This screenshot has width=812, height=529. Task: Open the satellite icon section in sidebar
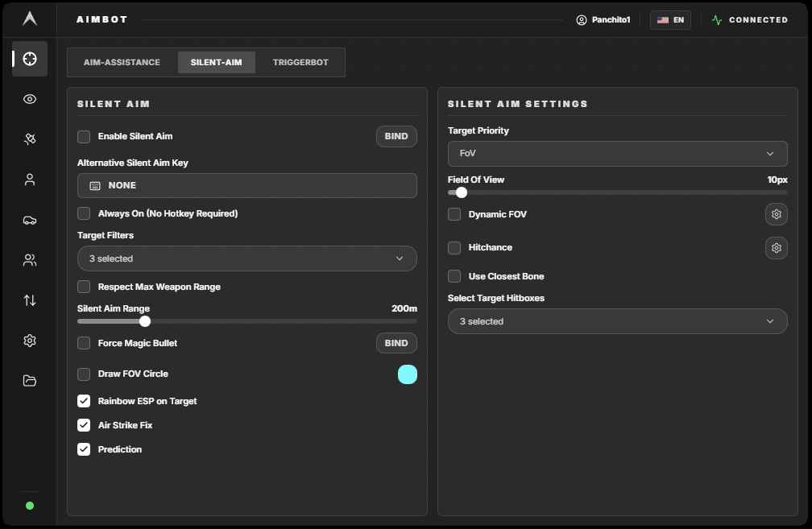[30, 139]
